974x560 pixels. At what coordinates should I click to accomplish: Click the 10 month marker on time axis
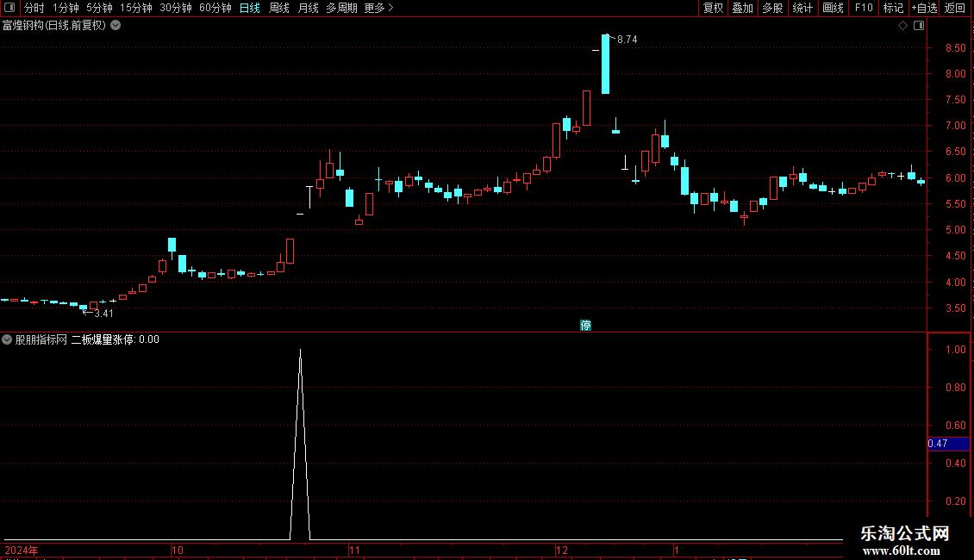(177, 550)
